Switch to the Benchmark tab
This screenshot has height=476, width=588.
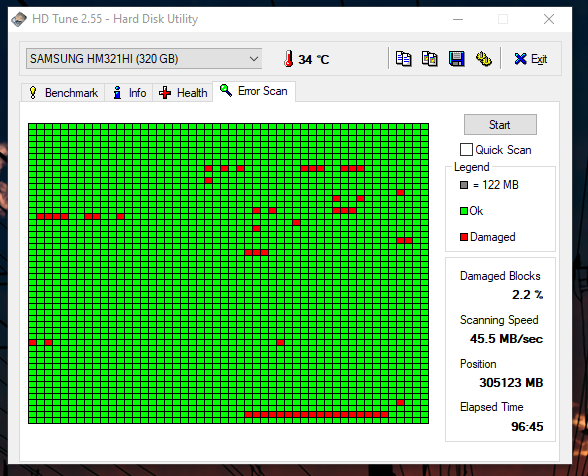[x=63, y=93]
